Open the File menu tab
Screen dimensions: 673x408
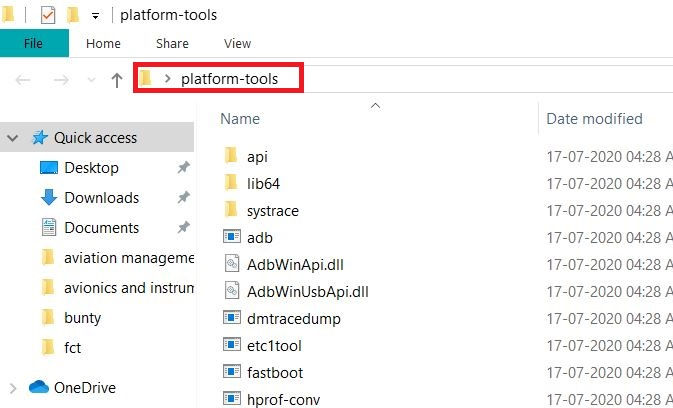tap(34, 43)
